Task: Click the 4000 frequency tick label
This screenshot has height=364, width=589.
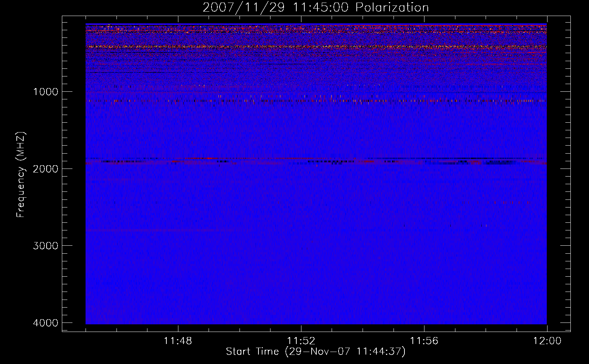Action: pos(46,323)
